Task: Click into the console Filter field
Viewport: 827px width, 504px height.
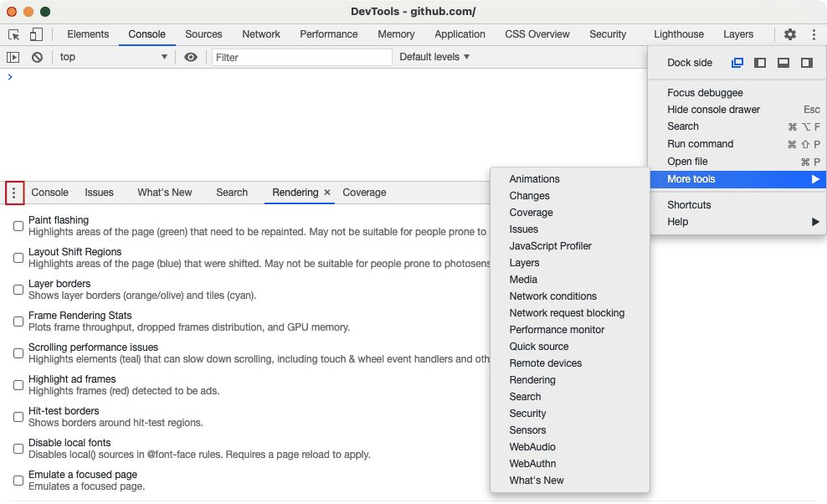Action: pyautogui.click(x=301, y=57)
